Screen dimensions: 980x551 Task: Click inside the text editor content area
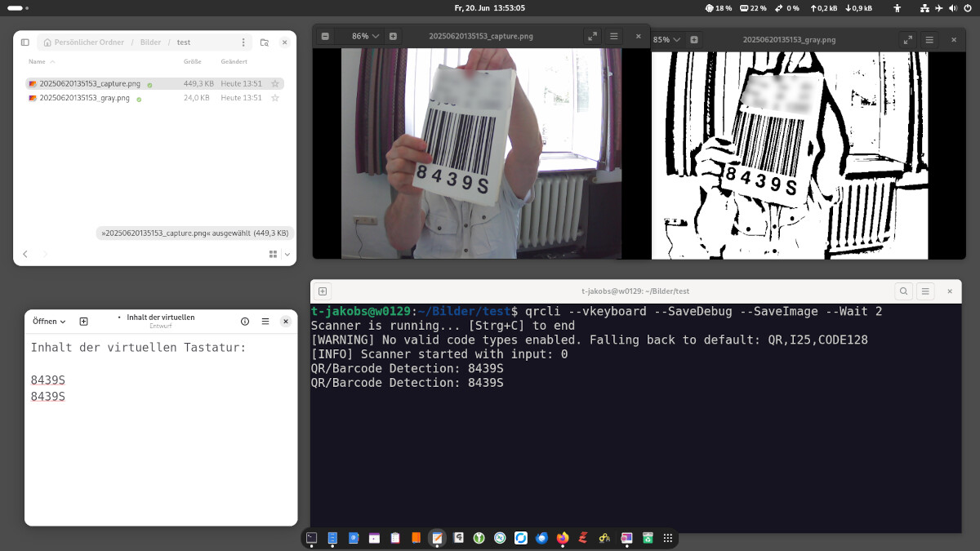coord(161,429)
